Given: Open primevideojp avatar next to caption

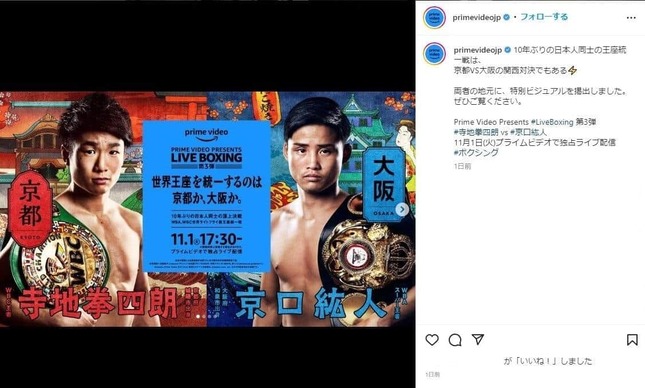Looking at the screenshot, I should coord(434,54).
